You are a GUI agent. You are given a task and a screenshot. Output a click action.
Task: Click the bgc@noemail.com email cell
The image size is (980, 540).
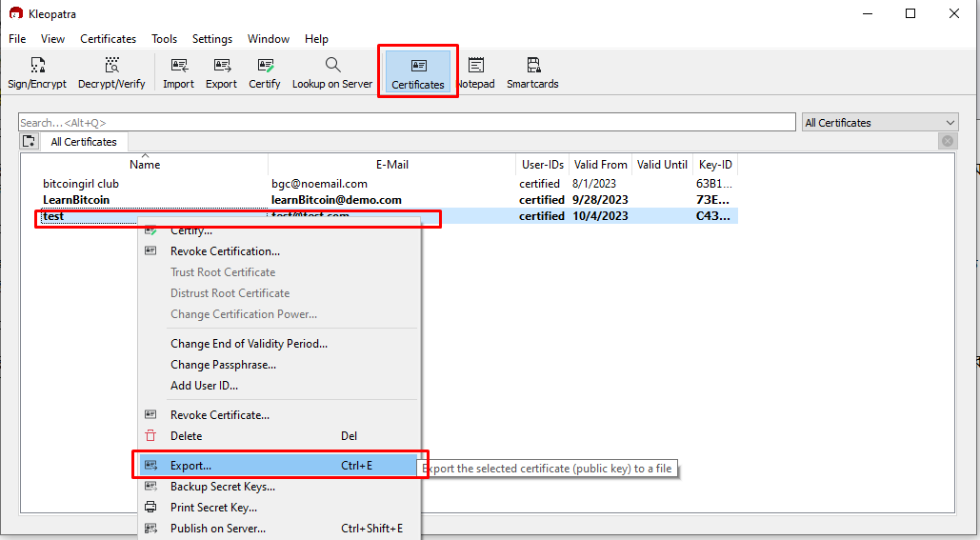(319, 184)
